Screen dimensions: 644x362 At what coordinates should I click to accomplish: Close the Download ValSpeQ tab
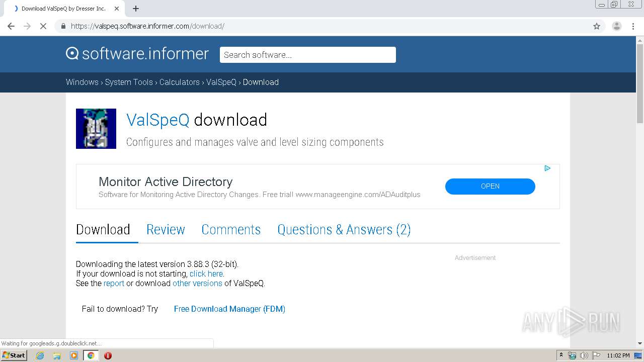(117, 9)
